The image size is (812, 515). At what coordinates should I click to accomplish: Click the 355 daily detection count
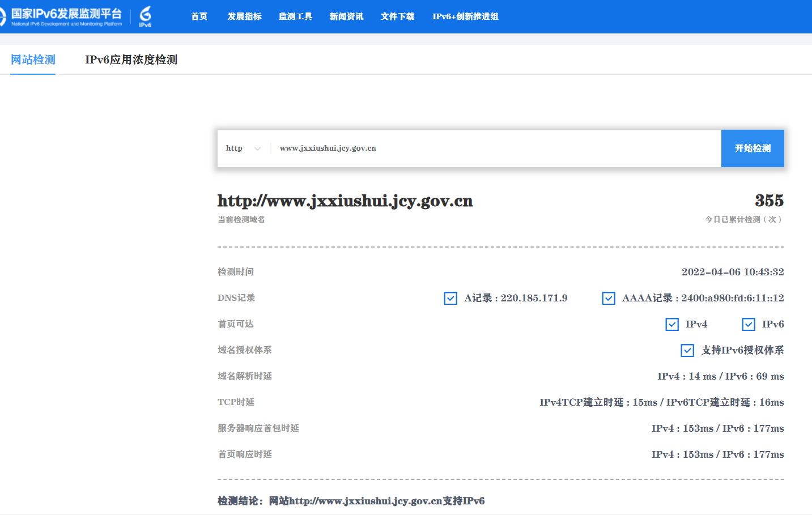point(769,201)
